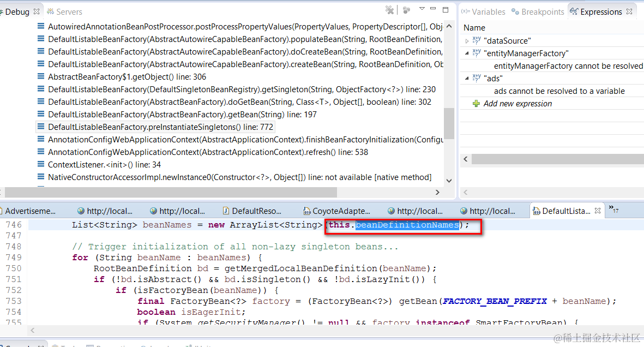Select AbstractBeanFactory$1.getObject() line 306 frame

click(127, 77)
